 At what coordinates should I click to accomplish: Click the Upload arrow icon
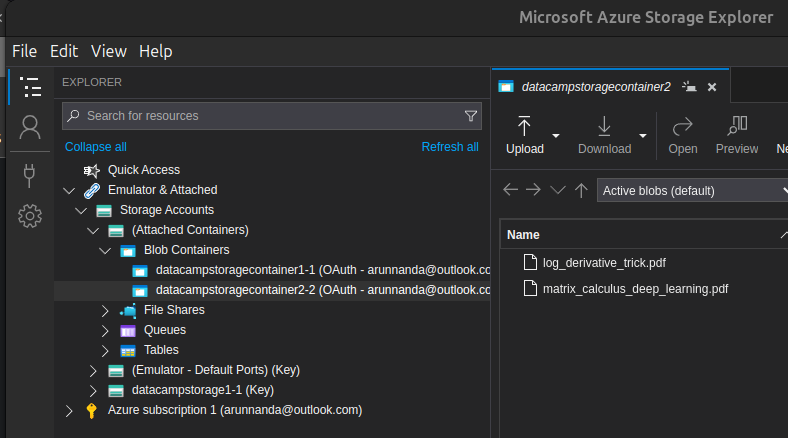point(524,126)
